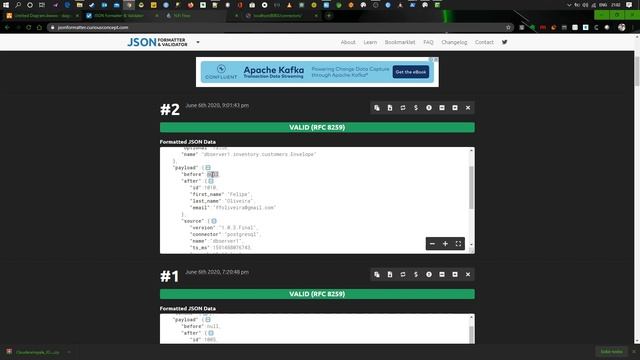Collapse the "payload" node in result #2
This screenshot has height=360, width=640.
208,168
